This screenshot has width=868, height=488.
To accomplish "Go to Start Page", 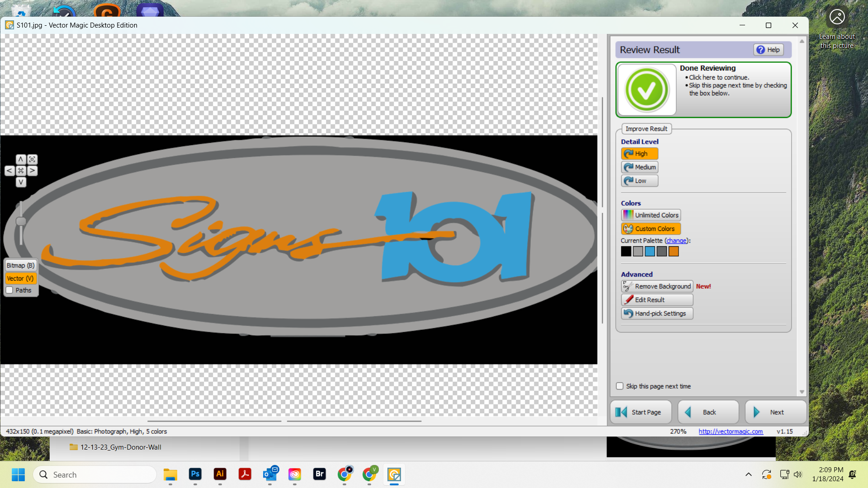I will pyautogui.click(x=641, y=412).
